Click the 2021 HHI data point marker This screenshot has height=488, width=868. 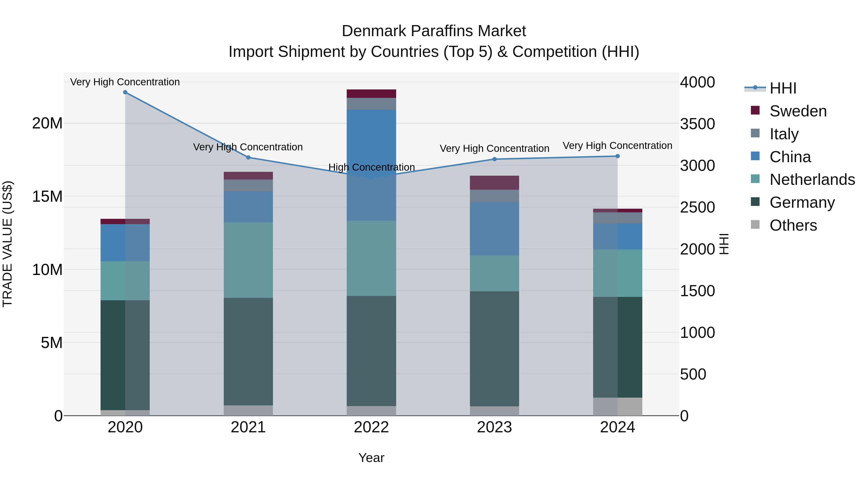[x=248, y=157]
